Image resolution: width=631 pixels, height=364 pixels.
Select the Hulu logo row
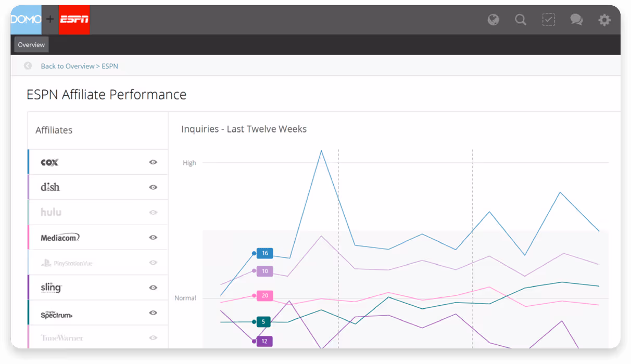point(98,212)
